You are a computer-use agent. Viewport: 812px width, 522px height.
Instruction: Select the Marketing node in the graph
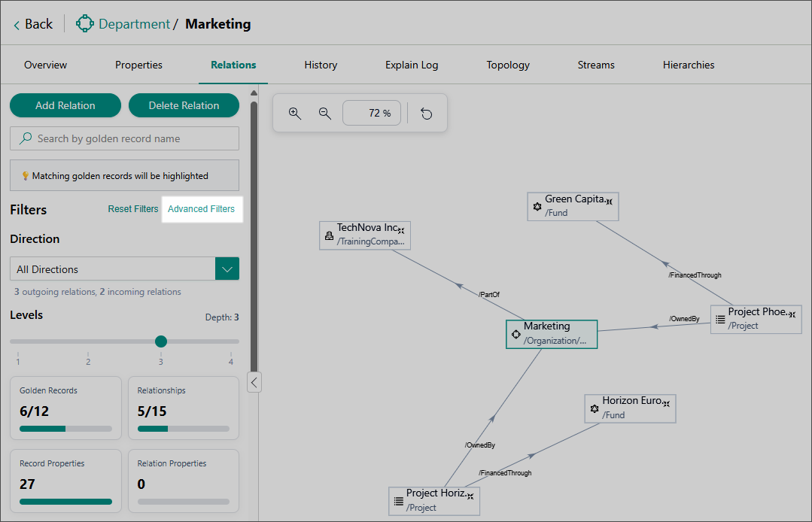coord(551,334)
